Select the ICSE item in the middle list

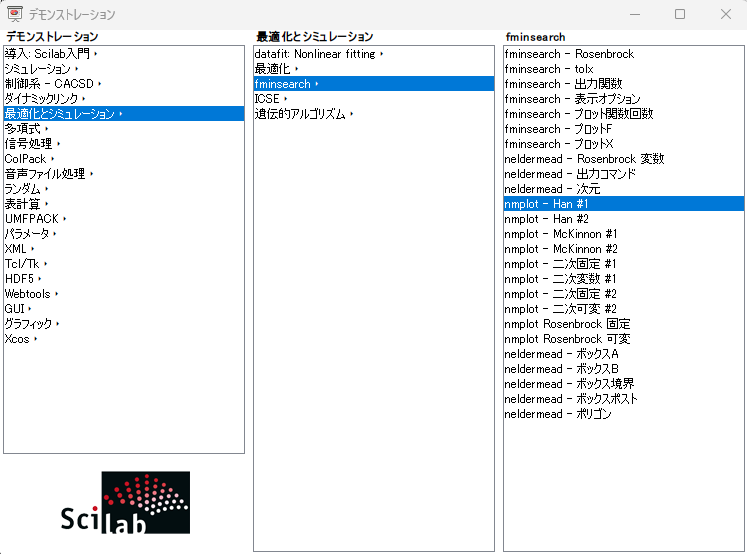coord(267,99)
